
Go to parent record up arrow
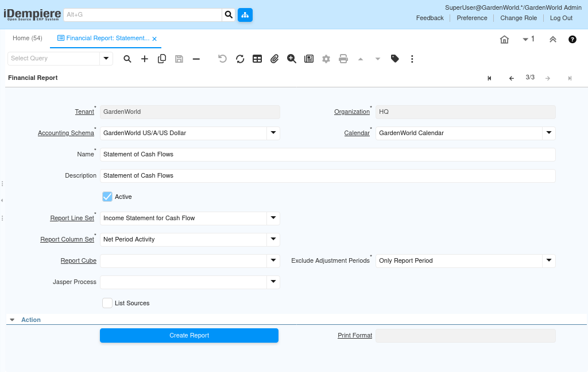pyautogui.click(x=361, y=59)
